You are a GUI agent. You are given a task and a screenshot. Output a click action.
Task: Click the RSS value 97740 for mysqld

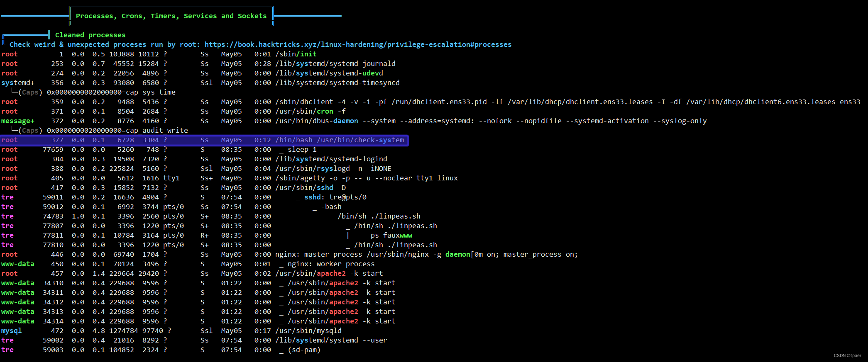click(x=152, y=330)
